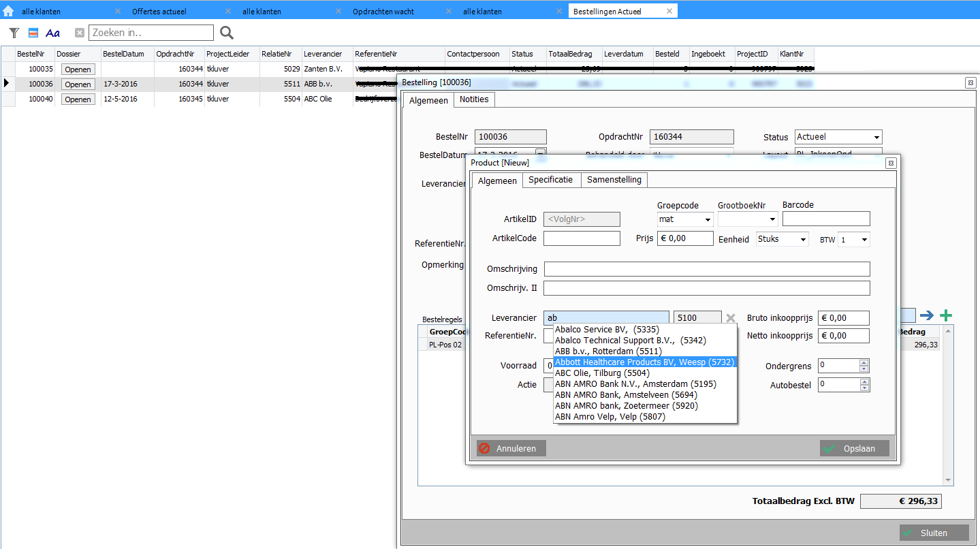Click the colored grid icon beside the filter

[33, 33]
